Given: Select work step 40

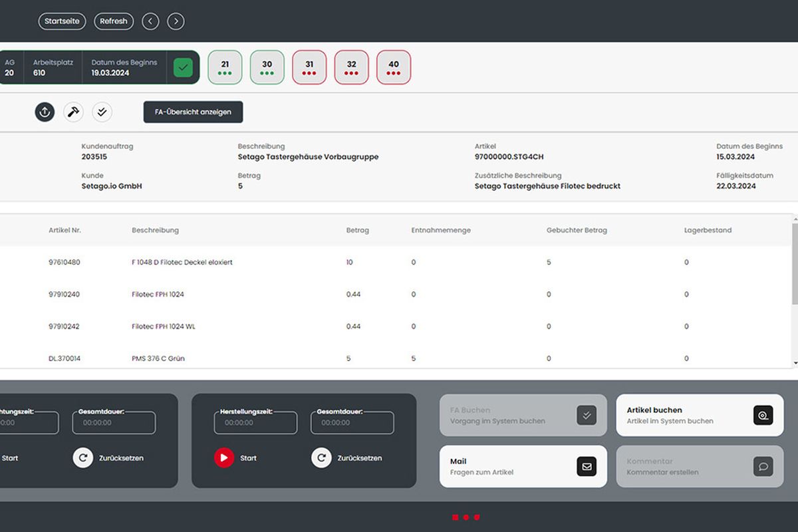Looking at the screenshot, I should 394,67.
